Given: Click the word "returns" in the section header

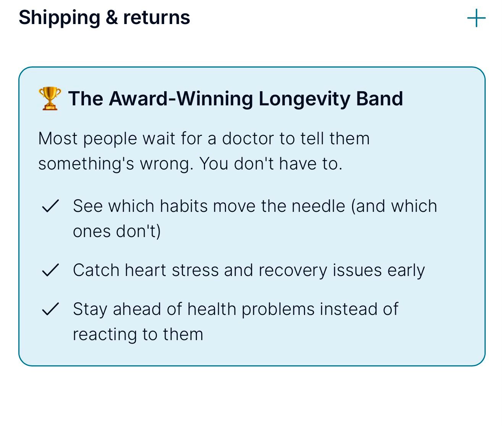Looking at the screenshot, I should tap(156, 18).
